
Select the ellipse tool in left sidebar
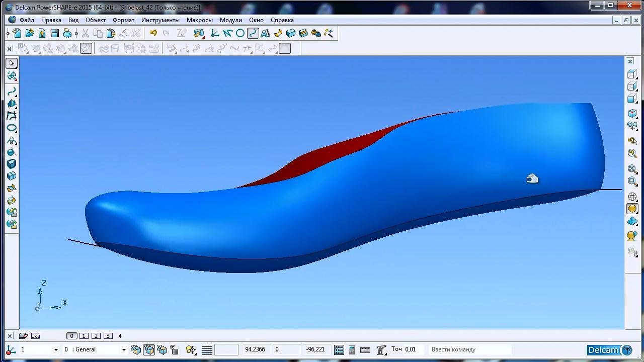[x=12, y=128]
